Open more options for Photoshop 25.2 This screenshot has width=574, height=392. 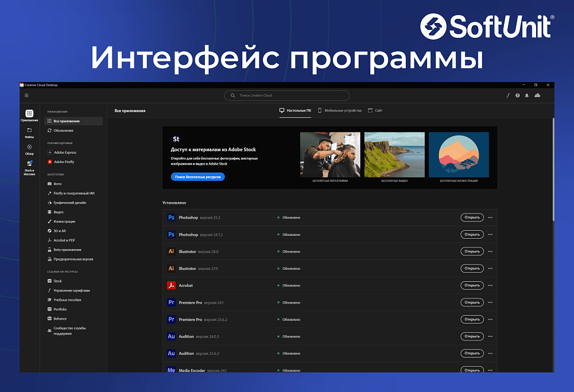click(490, 218)
